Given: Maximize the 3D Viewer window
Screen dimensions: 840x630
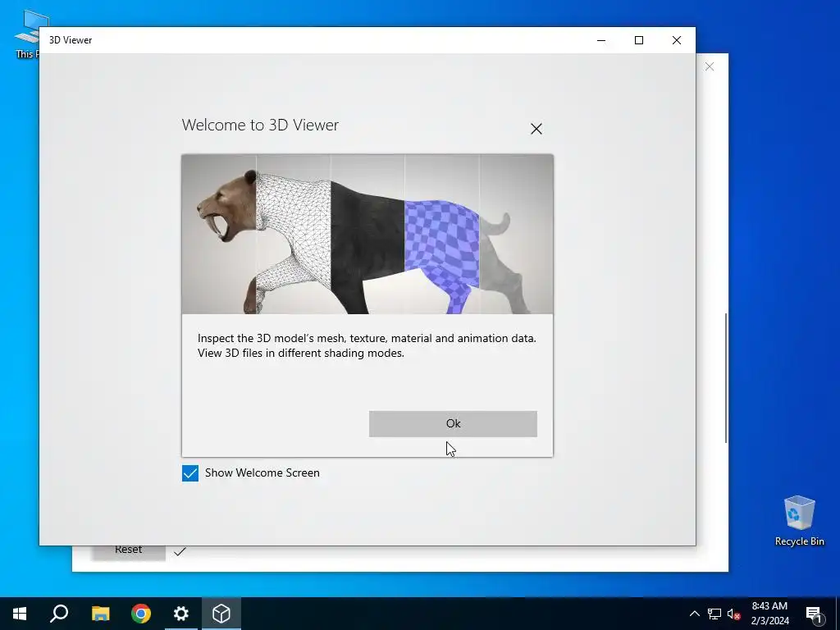Looking at the screenshot, I should pyautogui.click(x=639, y=40).
